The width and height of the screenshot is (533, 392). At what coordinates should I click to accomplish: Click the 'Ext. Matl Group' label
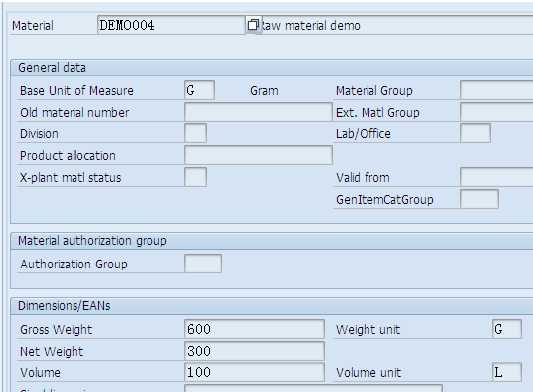[378, 112]
